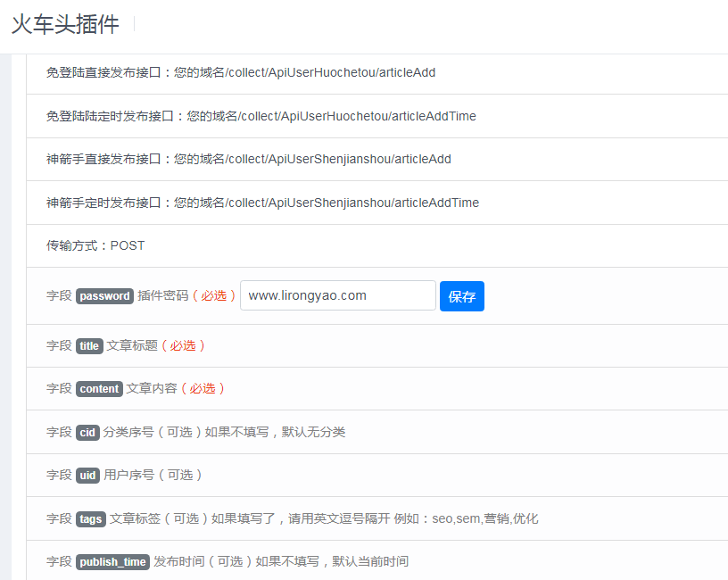Image resolution: width=728 pixels, height=580 pixels.
Task: Click 分类序号 description text
Action: click(224, 433)
